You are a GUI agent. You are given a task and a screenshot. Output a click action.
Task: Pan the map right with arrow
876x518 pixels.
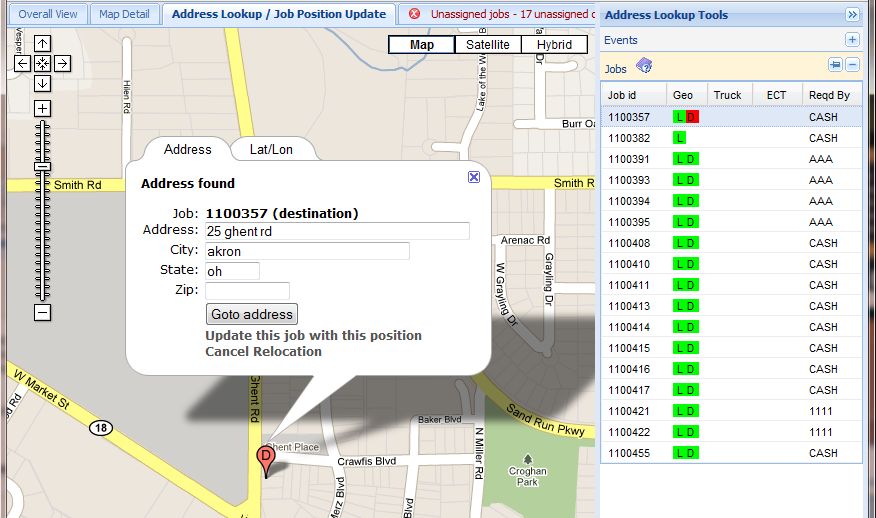[x=62, y=63]
